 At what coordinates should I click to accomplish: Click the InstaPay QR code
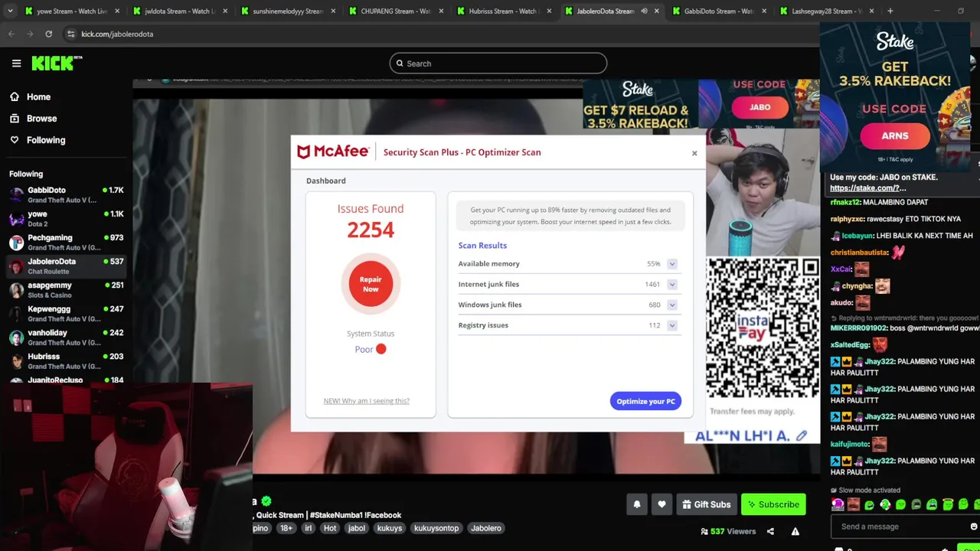pos(763,328)
